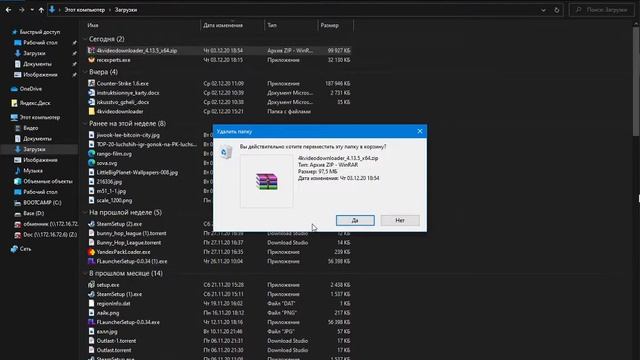Open Сеть in the sidebar
Screen dimensions: 640x360
pyautogui.click(x=25, y=249)
